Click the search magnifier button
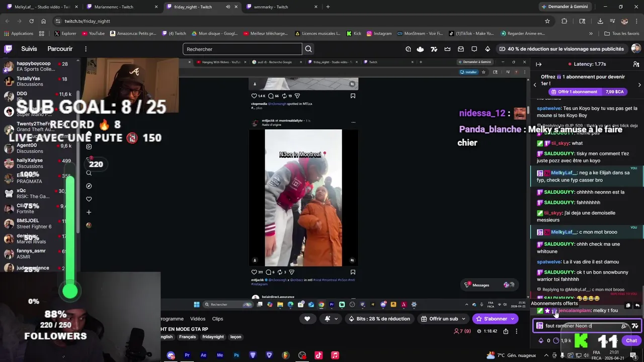644x362 pixels. click(308, 49)
